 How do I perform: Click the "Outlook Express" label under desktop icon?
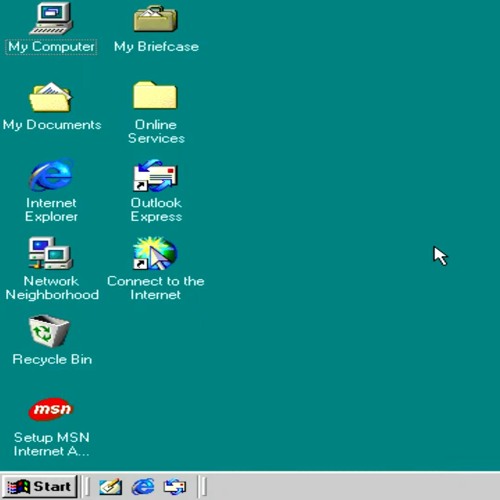point(156,210)
